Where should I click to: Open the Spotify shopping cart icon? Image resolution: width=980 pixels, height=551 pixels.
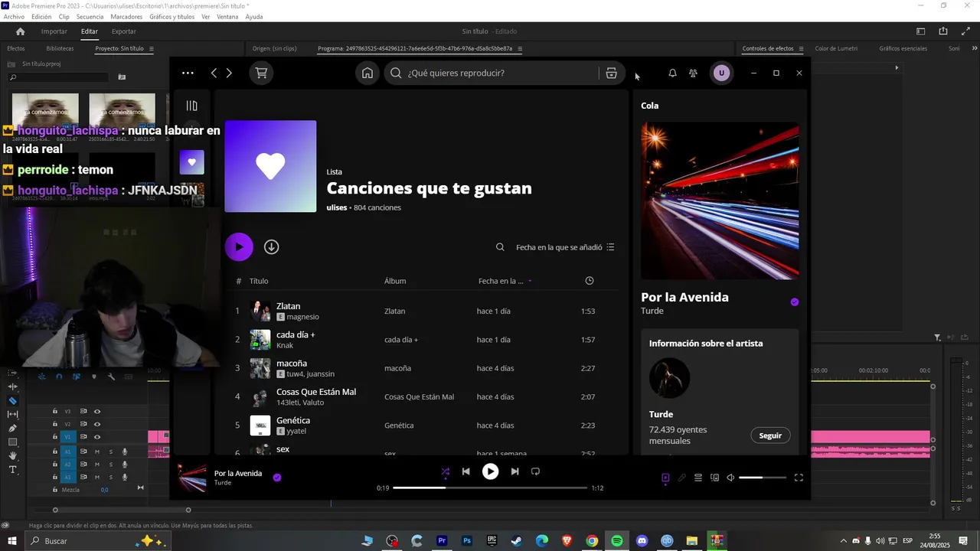(261, 73)
